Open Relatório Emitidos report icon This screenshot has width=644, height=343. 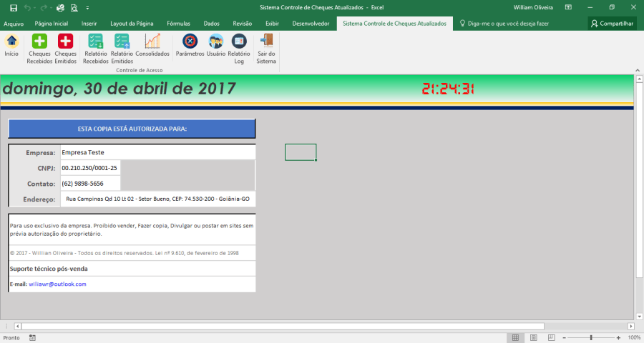click(122, 41)
